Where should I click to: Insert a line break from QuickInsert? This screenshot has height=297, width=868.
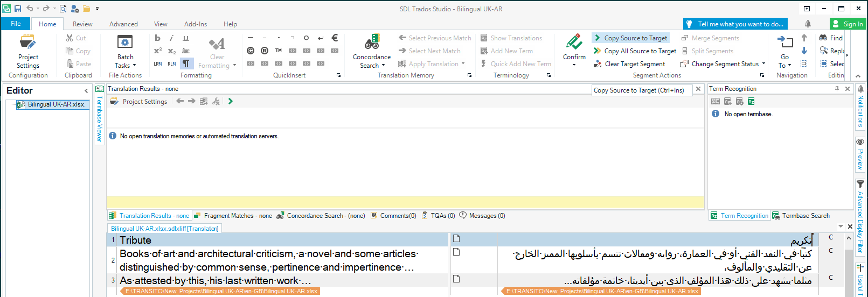coord(321,38)
